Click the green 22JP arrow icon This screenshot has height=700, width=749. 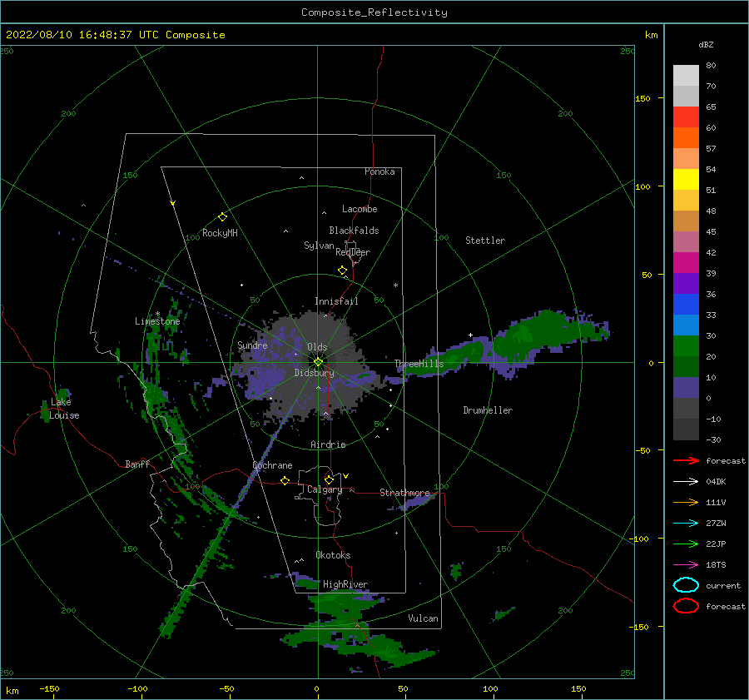(x=686, y=544)
